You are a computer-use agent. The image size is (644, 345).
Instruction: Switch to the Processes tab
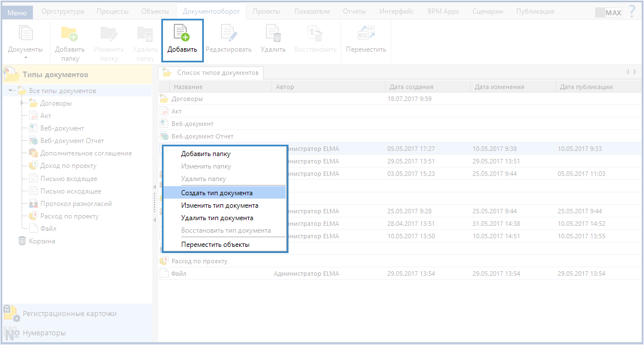coord(112,11)
